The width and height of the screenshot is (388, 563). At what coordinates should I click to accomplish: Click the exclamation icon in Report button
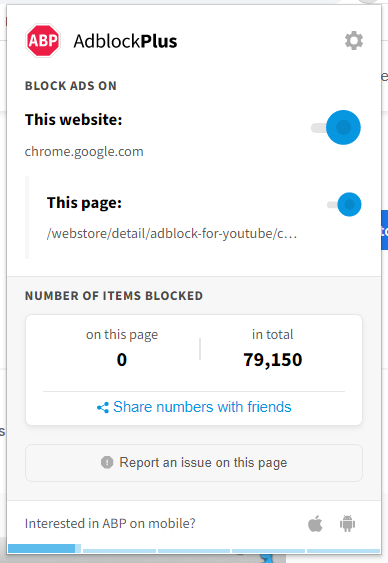(x=107, y=462)
